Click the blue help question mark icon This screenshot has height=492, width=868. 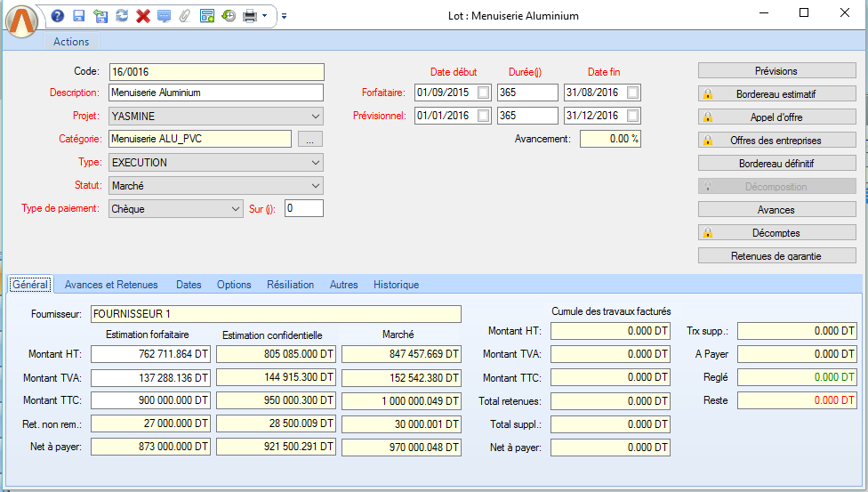58,16
